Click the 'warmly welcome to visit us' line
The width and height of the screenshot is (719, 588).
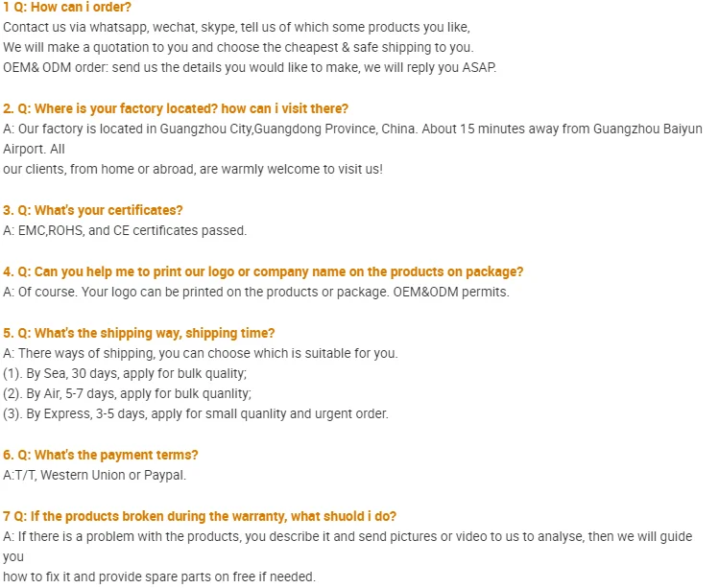coord(193,170)
